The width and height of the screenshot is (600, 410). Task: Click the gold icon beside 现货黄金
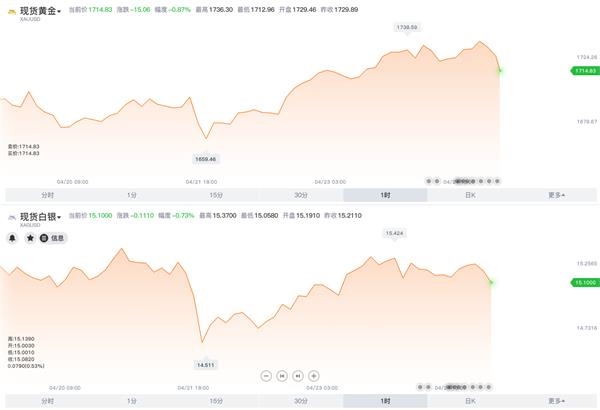point(12,12)
